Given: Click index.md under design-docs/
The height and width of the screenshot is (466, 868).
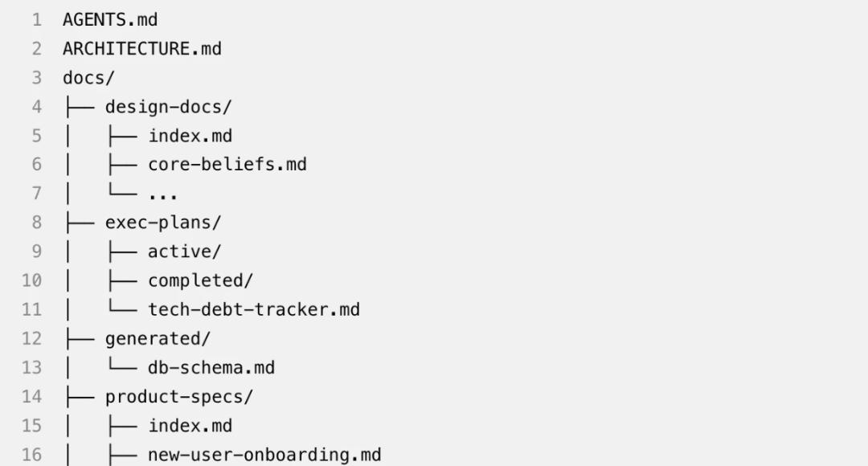Looking at the screenshot, I should coord(190,136).
